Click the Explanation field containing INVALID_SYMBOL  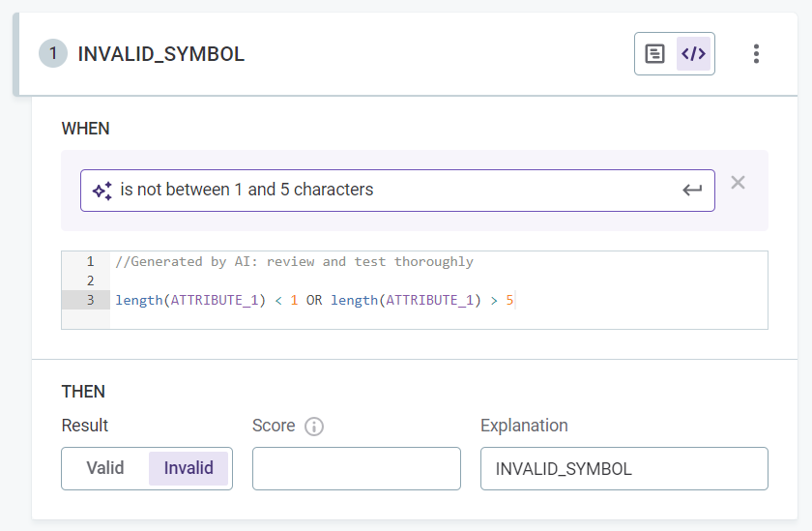tap(623, 469)
